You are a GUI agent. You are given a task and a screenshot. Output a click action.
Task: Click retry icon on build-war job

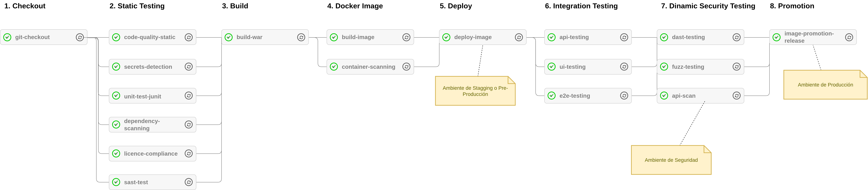coord(301,37)
